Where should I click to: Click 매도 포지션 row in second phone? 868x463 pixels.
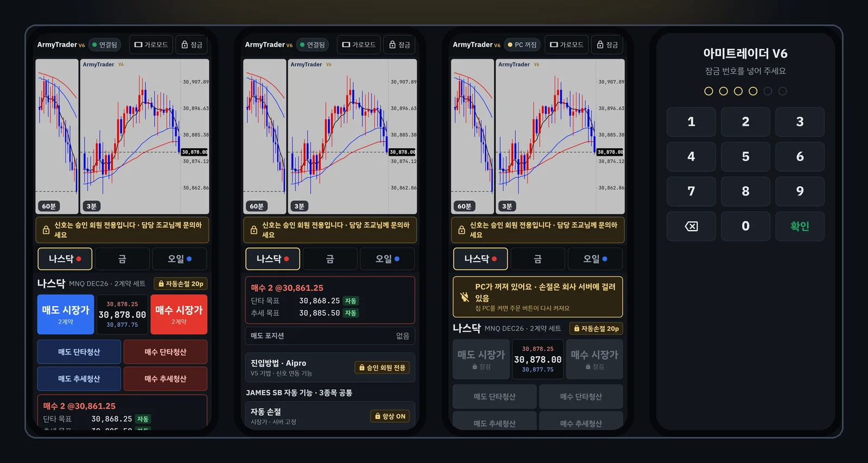point(330,336)
